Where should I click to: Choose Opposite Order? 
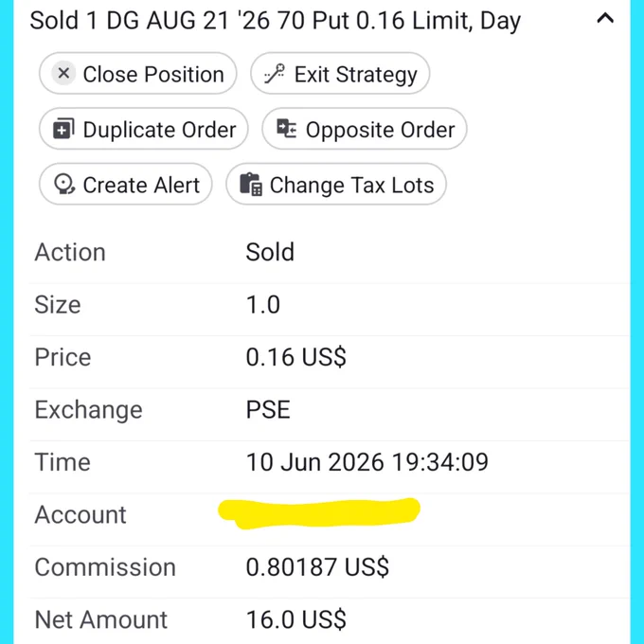pos(365,129)
